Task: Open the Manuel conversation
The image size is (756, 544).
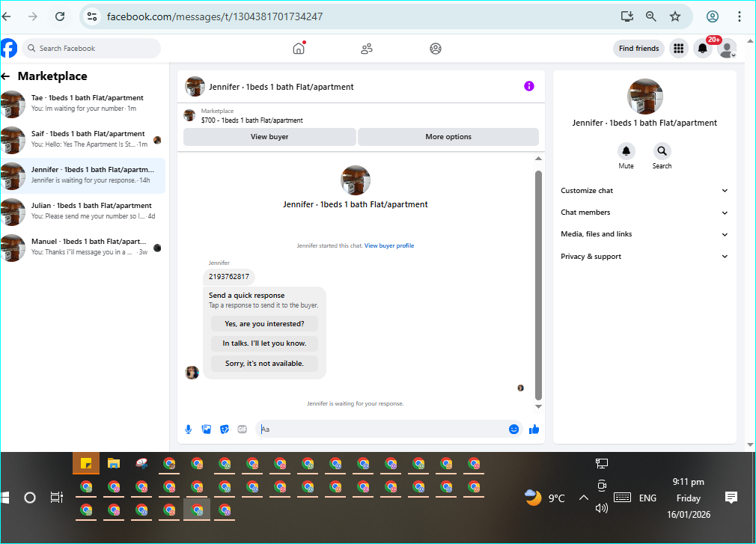Action: click(x=83, y=248)
